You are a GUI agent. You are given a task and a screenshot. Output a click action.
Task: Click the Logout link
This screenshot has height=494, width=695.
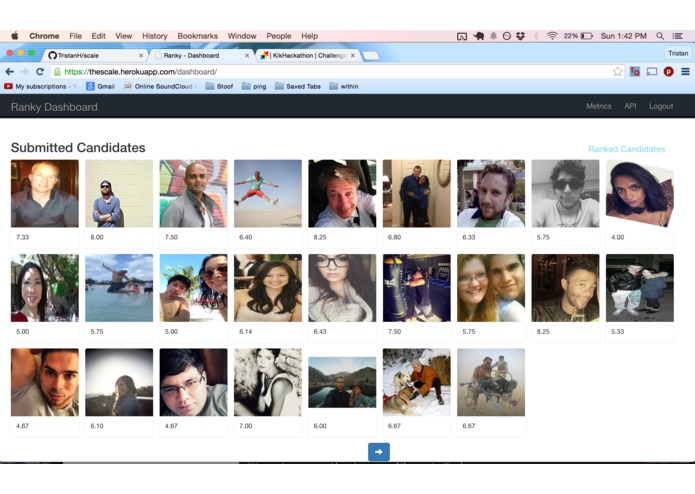coord(661,106)
